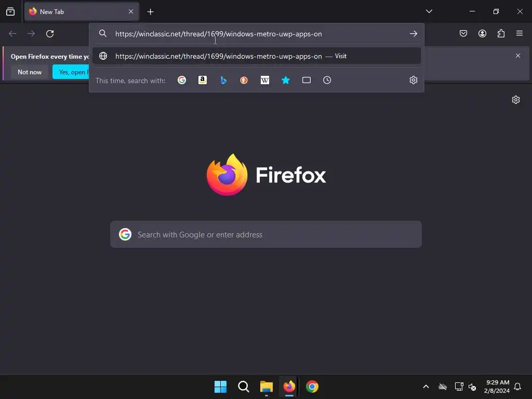
Task: Select the New Tab tab
Action: tap(82, 12)
